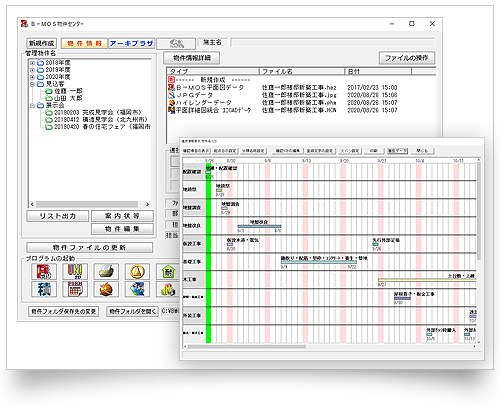Select the ハイレンダーデータ file icon
Screen dimensions: 500x405
click(x=171, y=103)
